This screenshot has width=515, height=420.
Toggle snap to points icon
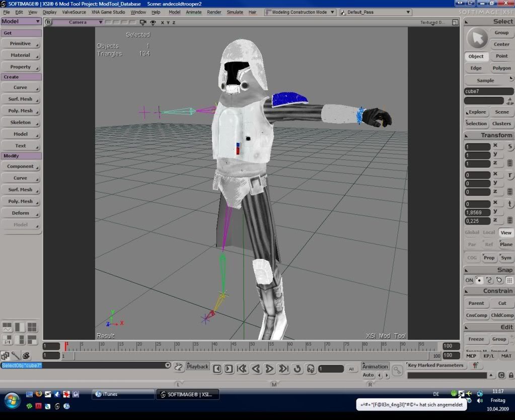(x=479, y=280)
